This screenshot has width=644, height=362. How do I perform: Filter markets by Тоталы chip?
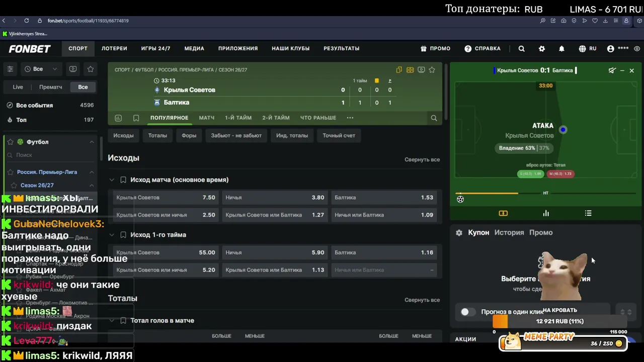[157, 136]
